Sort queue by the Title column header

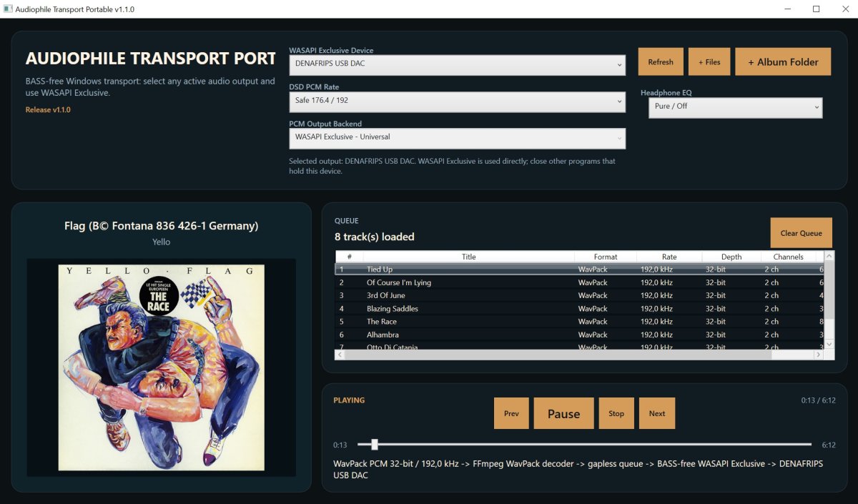[469, 257]
